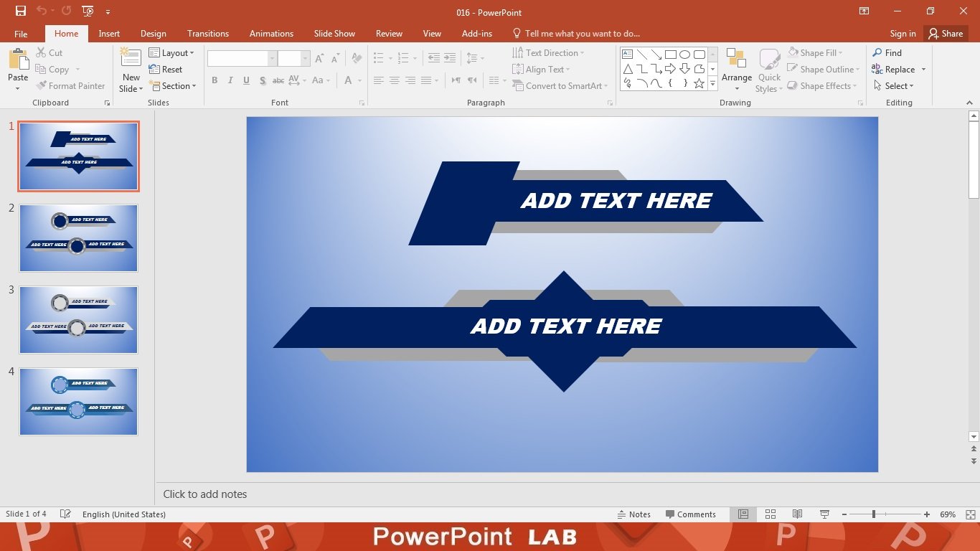Clear all formatting eraser icon
The width and height of the screenshot is (980, 551).
pos(357,59)
